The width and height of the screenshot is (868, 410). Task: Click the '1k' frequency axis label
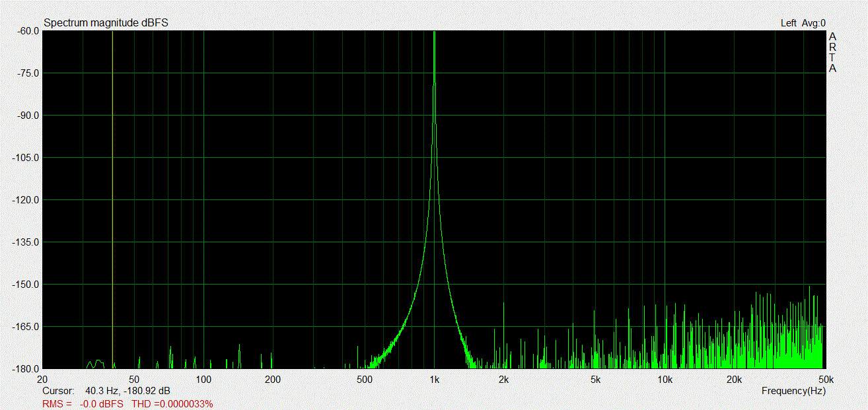click(434, 380)
